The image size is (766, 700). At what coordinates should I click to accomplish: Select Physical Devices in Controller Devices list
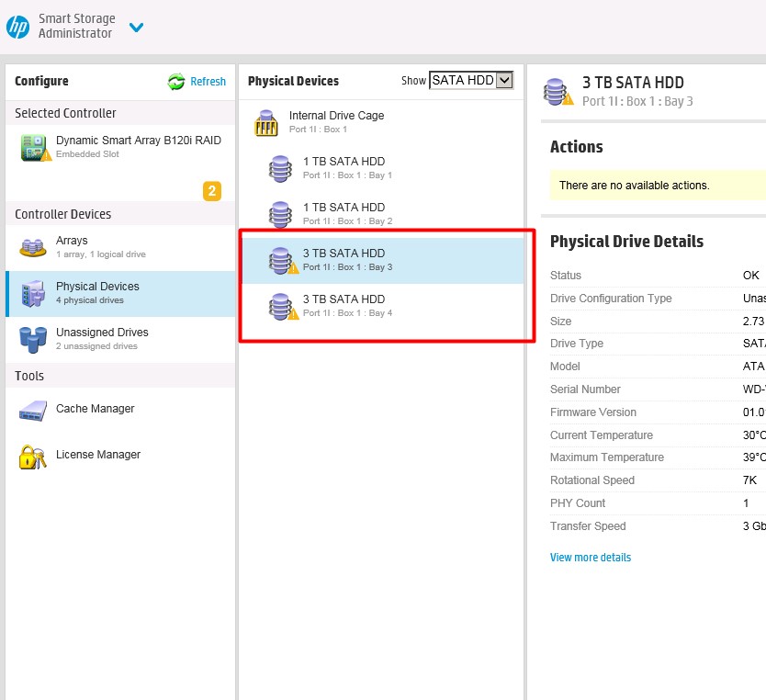(120, 294)
